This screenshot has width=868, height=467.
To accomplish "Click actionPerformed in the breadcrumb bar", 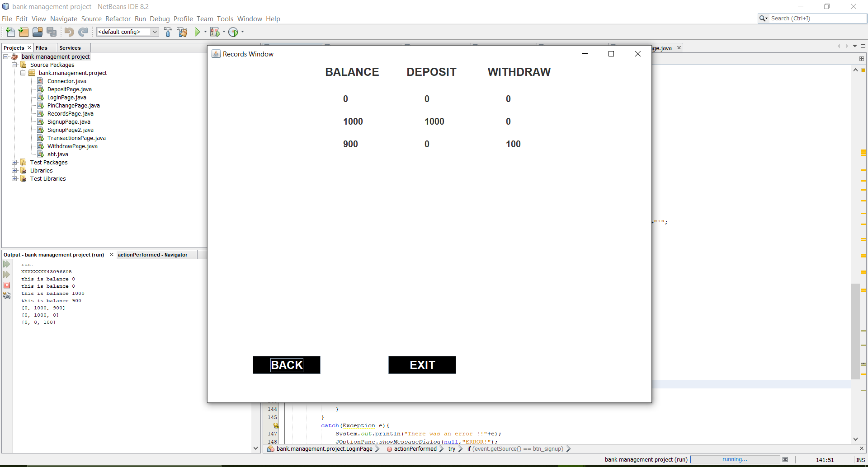I will point(415,448).
